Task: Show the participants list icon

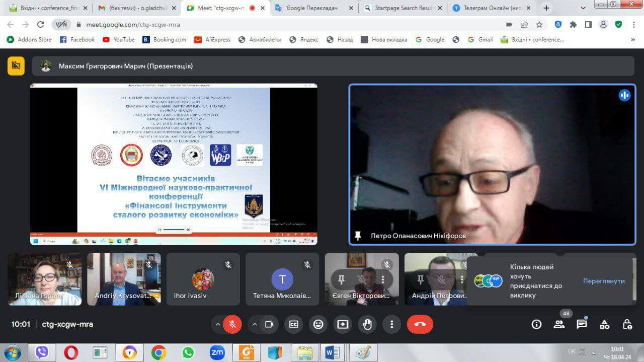Action: (559, 325)
